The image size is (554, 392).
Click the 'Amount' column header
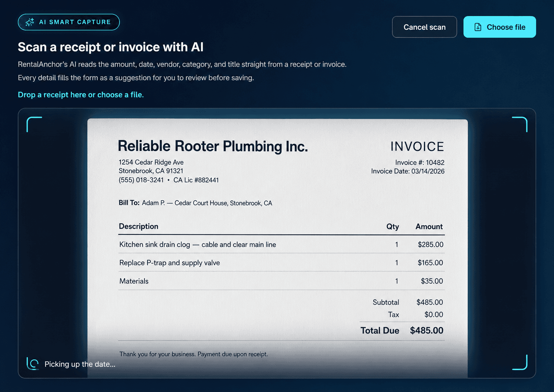[429, 227]
